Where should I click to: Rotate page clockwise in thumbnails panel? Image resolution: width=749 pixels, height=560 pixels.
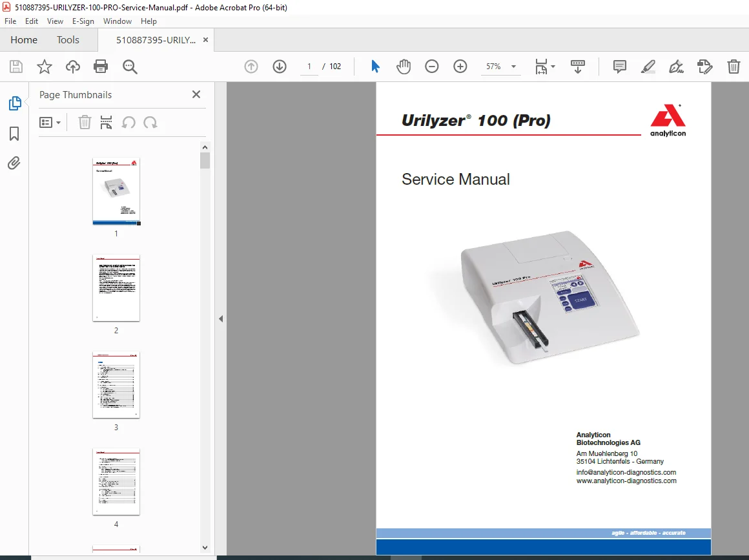[150, 122]
